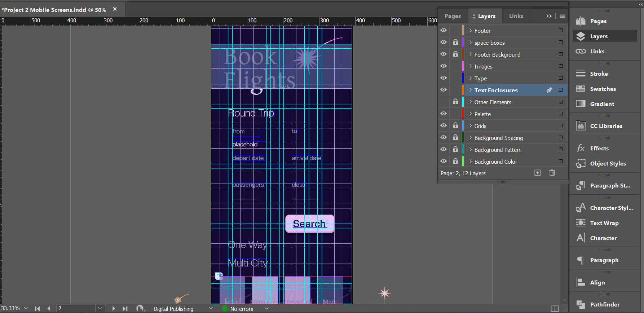Open the Digital Publishing preflight profile menu
The image size is (644, 313).
211,308
